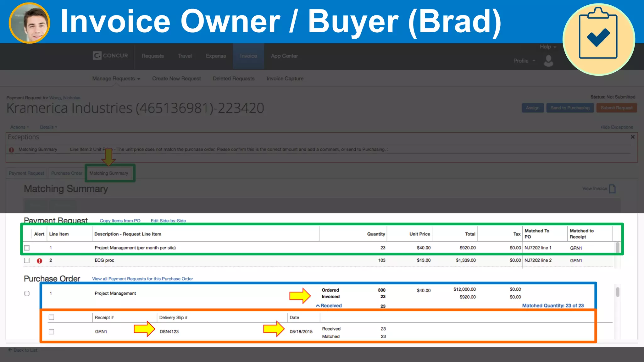Click Deleted Requests
The height and width of the screenshot is (362, 644).
[x=234, y=79]
